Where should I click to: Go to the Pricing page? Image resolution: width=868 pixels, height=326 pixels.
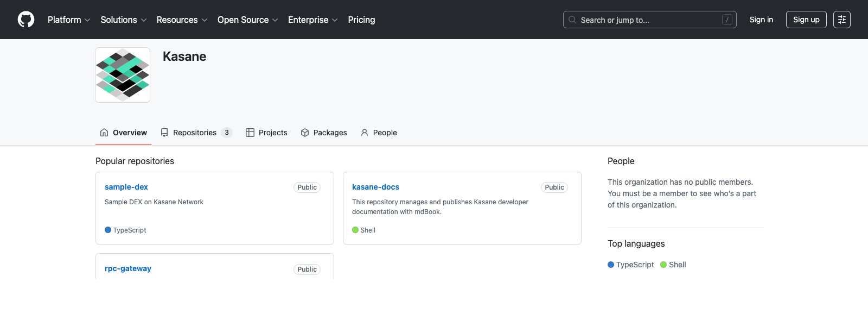coord(361,20)
